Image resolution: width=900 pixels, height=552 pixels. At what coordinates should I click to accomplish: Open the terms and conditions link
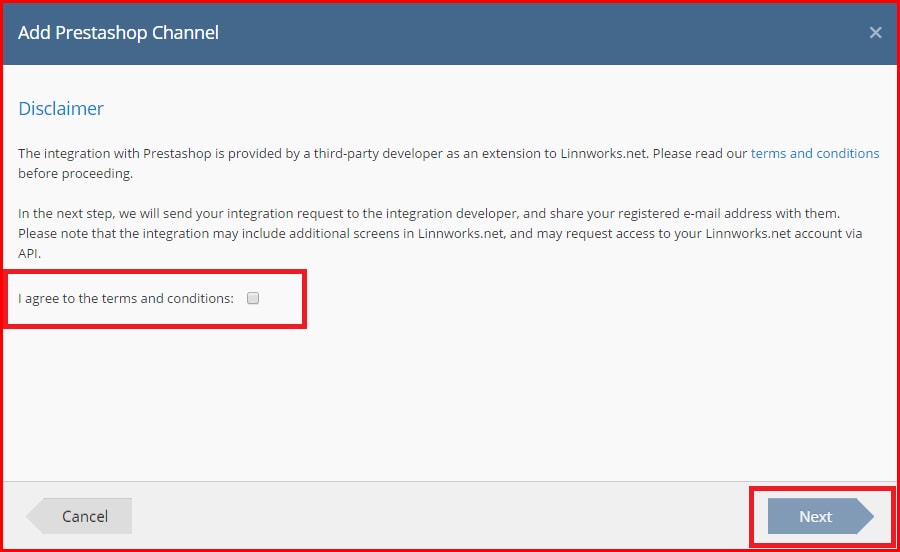coord(814,154)
